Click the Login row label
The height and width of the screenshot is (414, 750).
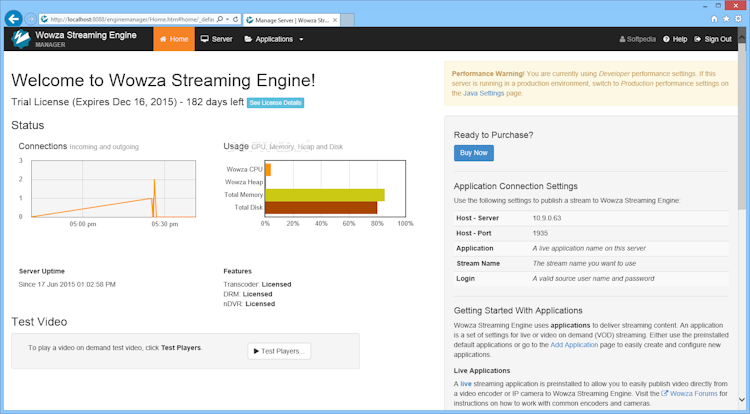point(465,279)
